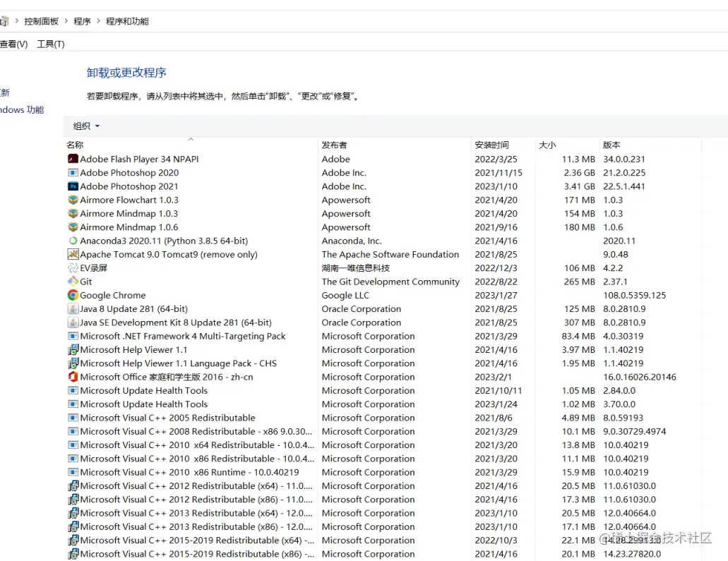728x561 pixels.
Task: Click the Visual C++ 2008 Redistributable icon
Action: point(73,431)
